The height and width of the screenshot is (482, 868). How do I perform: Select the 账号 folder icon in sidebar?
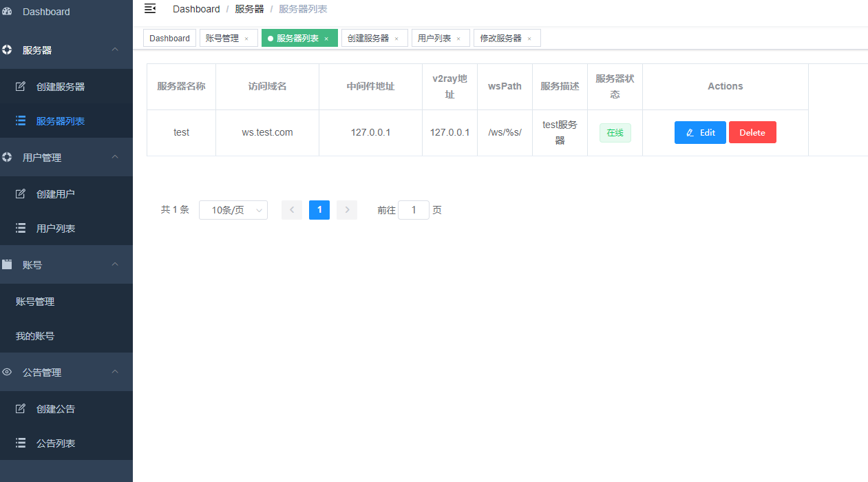7,264
